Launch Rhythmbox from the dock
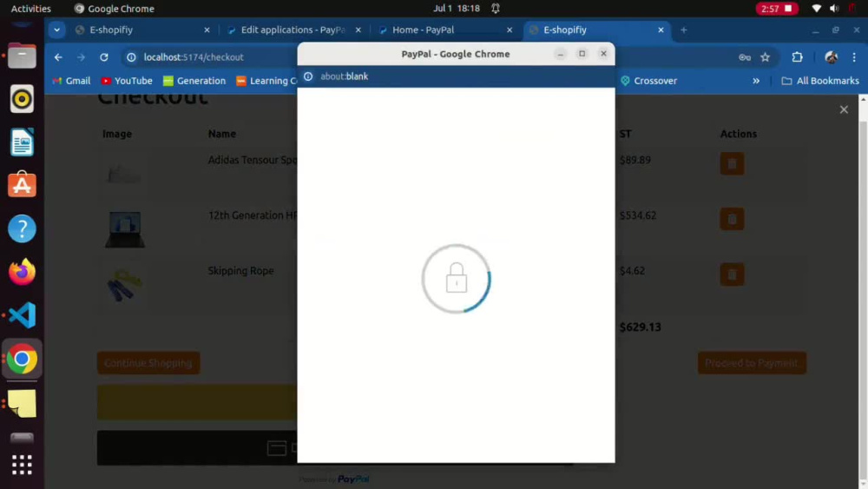Viewport: 868px width, 489px height. point(22,99)
